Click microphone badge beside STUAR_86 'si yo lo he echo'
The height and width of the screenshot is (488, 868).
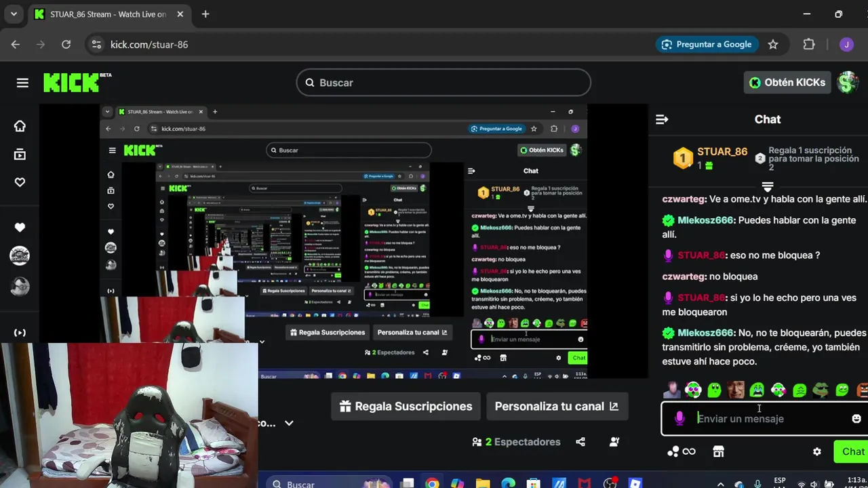(x=669, y=298)
